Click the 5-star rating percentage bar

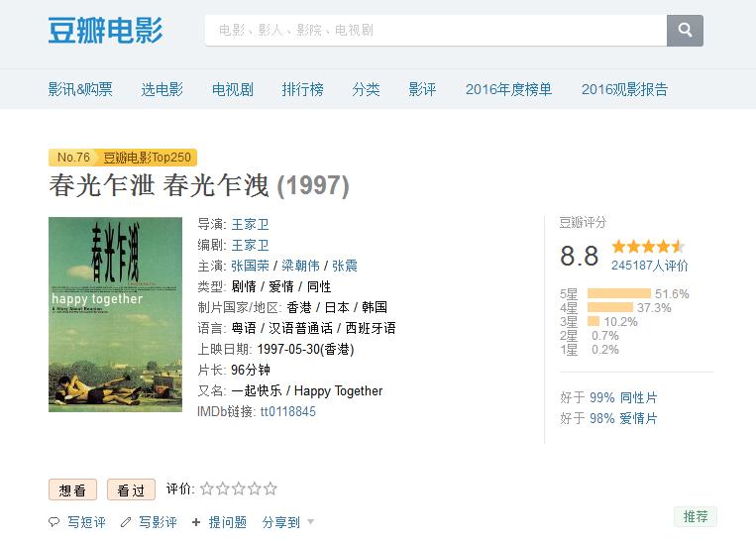[x=618, y=293]
